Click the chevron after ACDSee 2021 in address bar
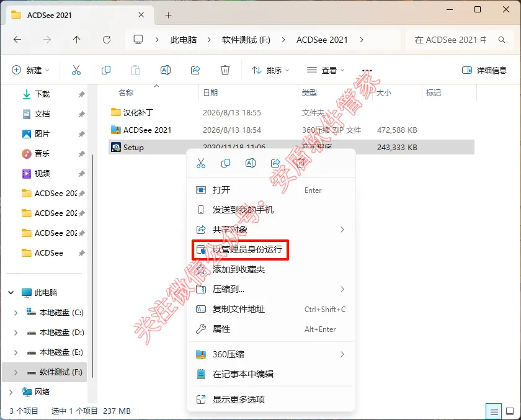Image resolution: width=521 pixels, height=420 pixels. [362, 40]
